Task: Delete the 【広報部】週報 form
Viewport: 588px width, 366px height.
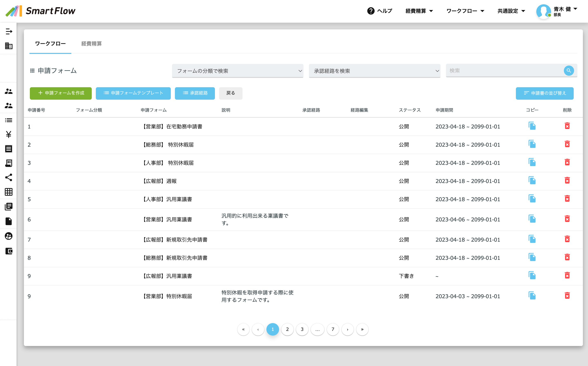Action: [x=567, y=181]
